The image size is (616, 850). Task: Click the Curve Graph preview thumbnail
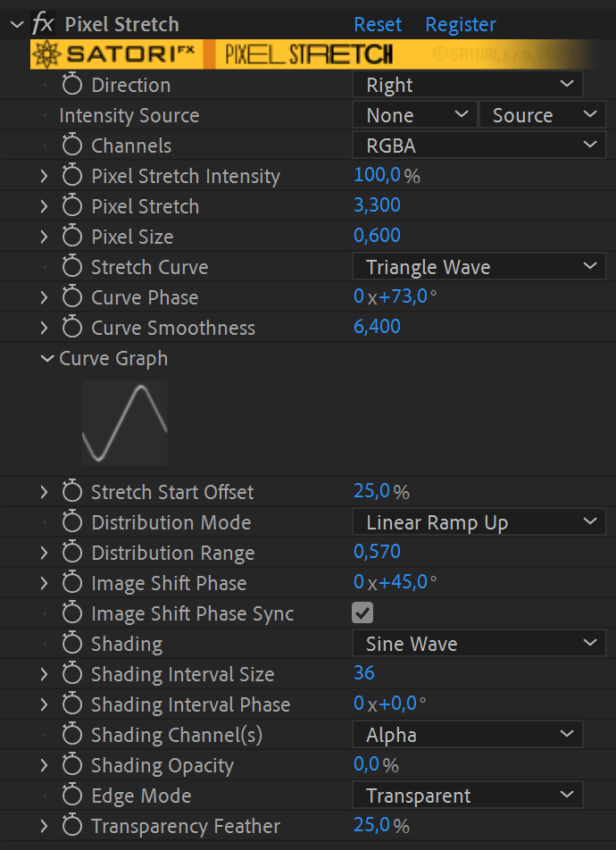[x=124, y=422]
